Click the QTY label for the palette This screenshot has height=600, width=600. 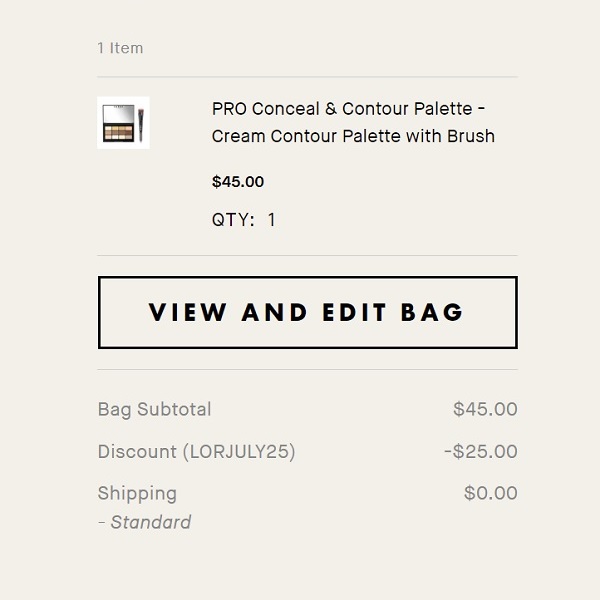pos(233,220)
